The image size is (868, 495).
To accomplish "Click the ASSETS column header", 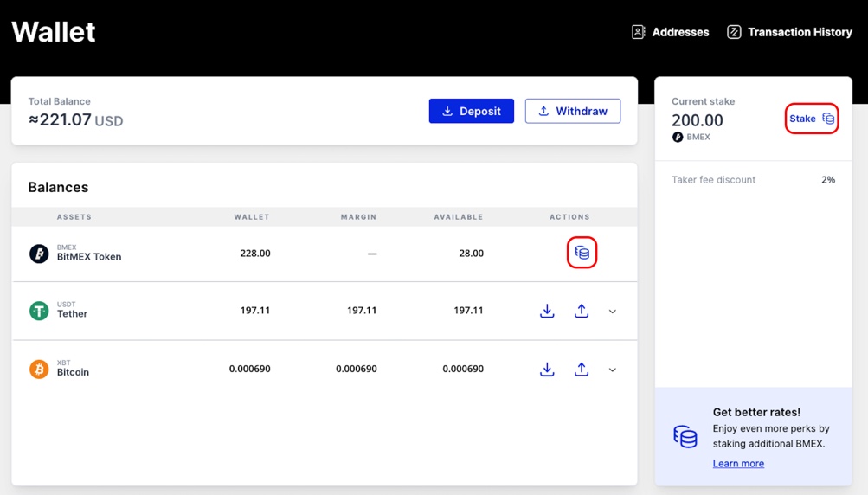I will pyautogui.click(x=74, y=217).
